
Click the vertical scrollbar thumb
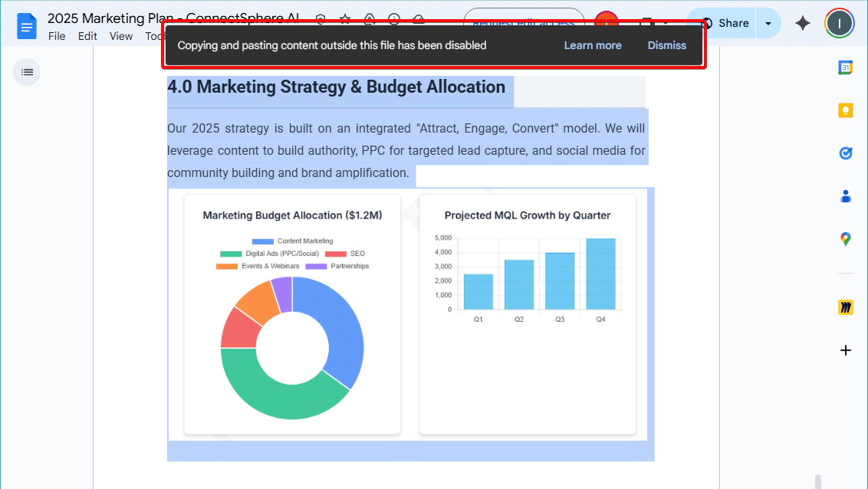tap(817, 481)
